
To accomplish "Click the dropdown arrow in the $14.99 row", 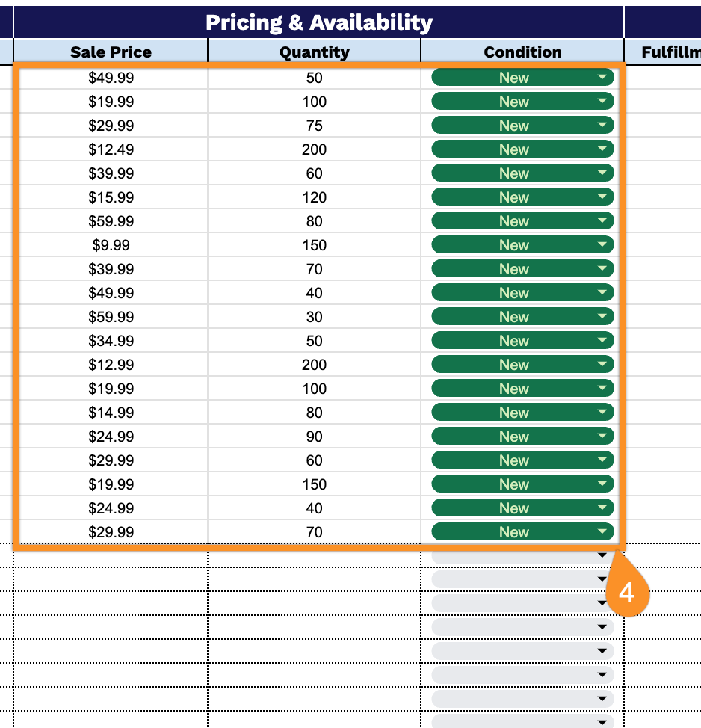I will [602, 413].
